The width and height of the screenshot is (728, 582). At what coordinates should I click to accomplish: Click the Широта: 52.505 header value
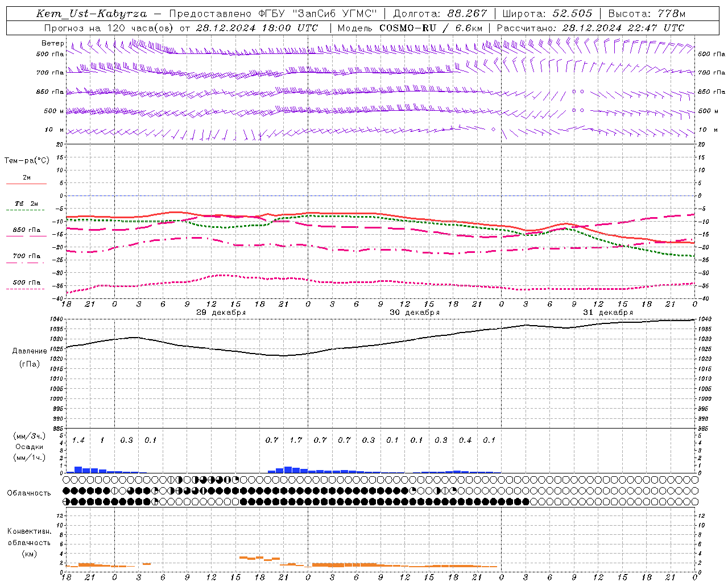547,14
